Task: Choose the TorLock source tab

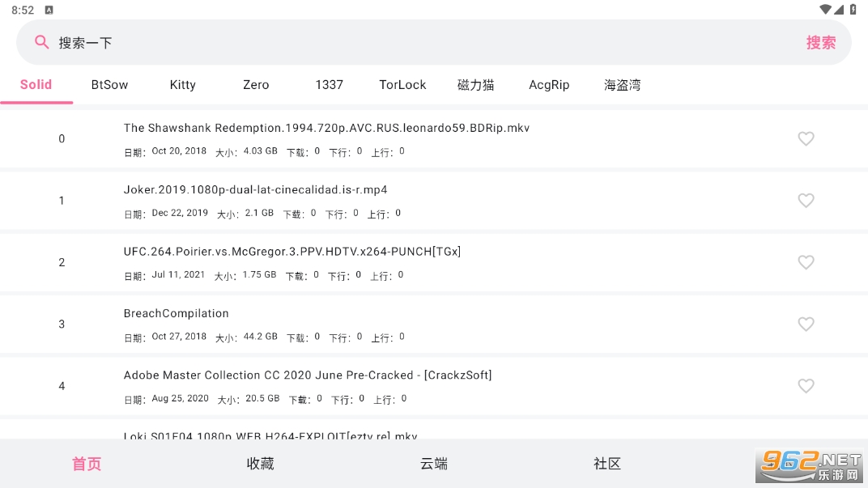Action: tap(402, 85)
